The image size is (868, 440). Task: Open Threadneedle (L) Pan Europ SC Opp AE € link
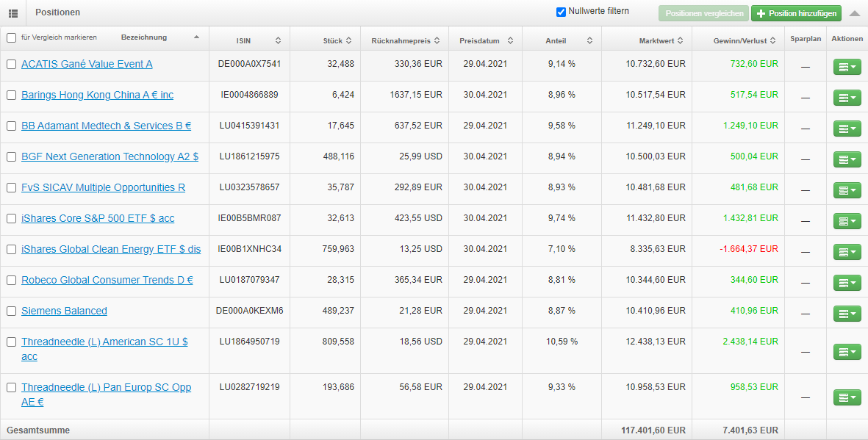(107, 394)
